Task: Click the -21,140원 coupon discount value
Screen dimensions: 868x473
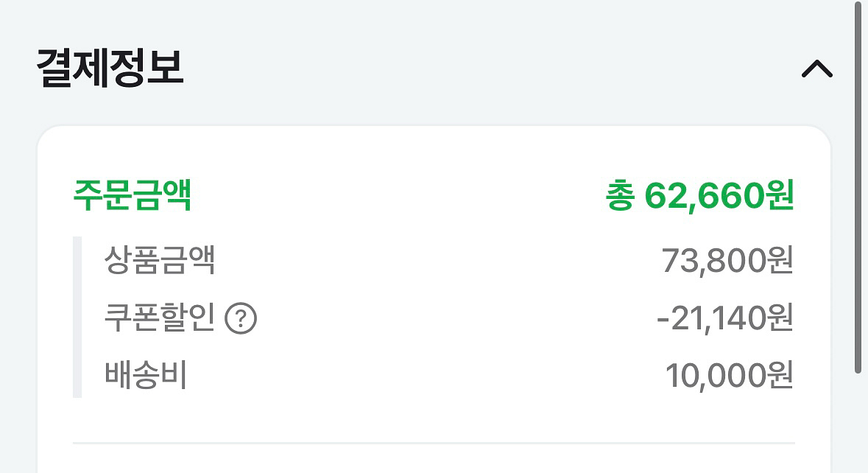Action: 724,318
